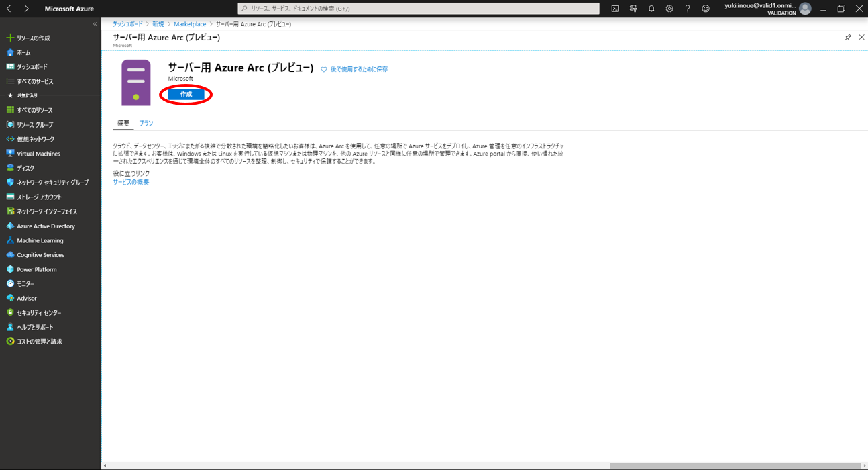The image size is (868, 470).
Task: Open directory and subscription filter icon
Action: click(633, 9)
